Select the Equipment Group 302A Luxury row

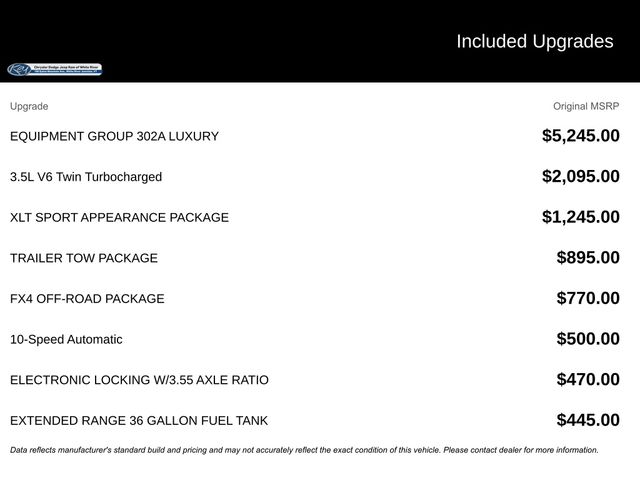tap(114, 136)
